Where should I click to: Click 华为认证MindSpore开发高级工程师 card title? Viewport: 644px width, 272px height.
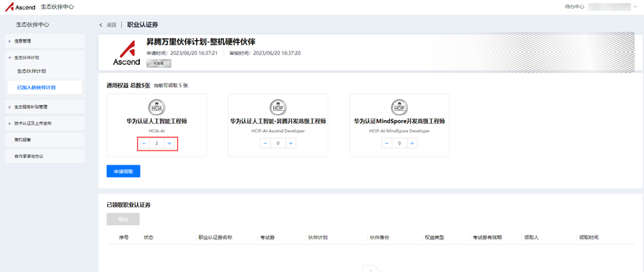(x=399, y=121)
